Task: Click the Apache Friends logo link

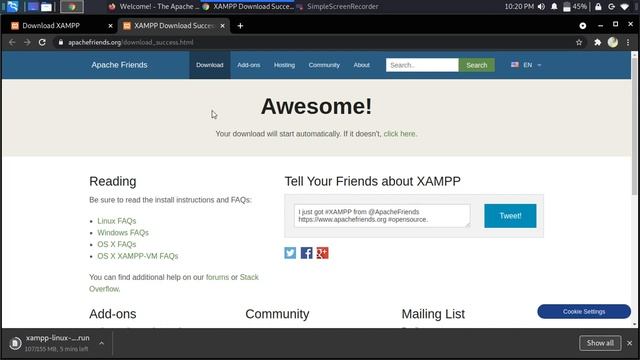Action: 119,65
